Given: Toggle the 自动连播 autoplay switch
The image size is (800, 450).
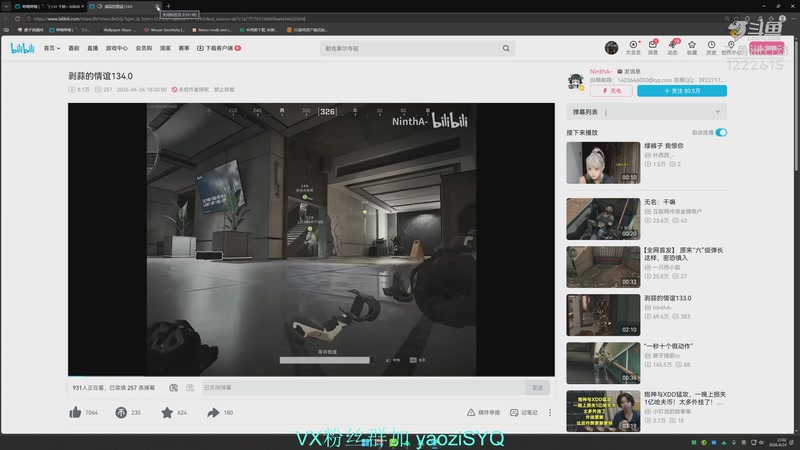Looking at the screenshot, I should 721,133.
